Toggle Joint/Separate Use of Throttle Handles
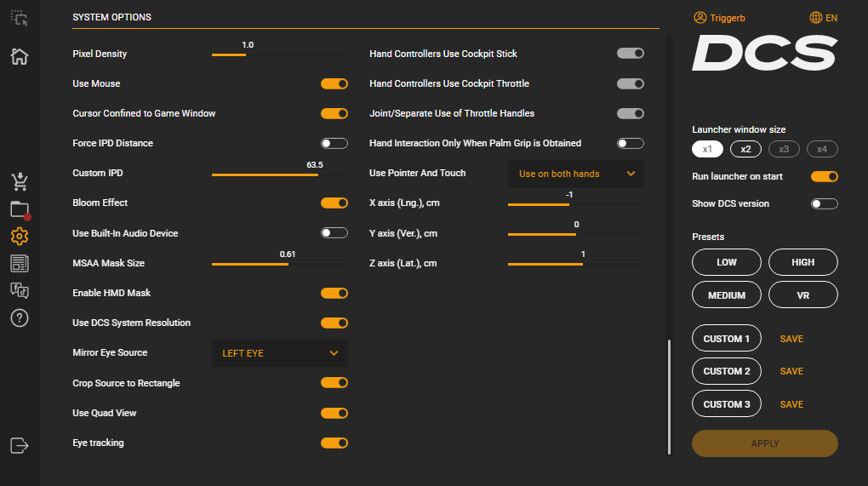Screen dimensions: 868x486 click(x=631, y=113)
